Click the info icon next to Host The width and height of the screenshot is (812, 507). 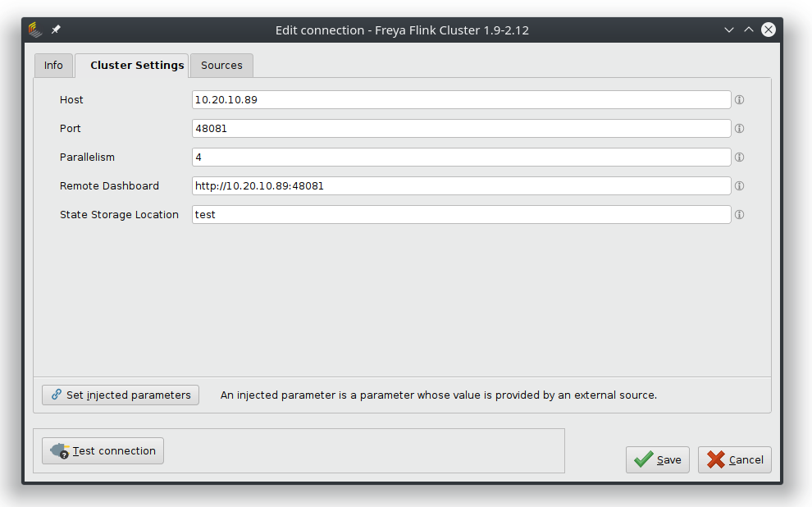click(x=739, y=100)
